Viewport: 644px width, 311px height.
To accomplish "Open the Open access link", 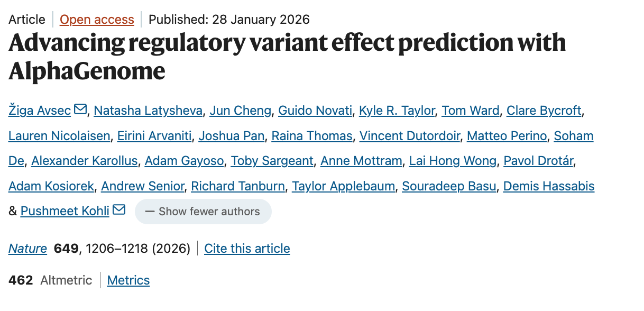I will [97, 20].
